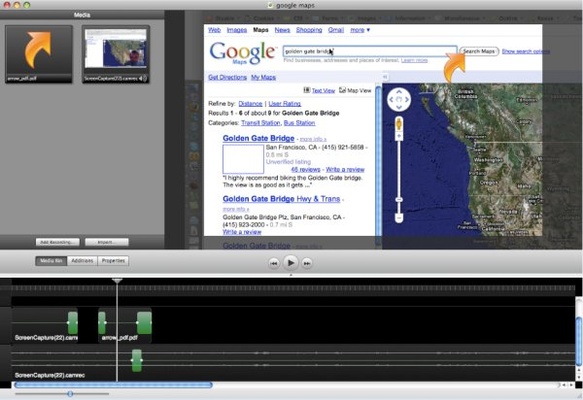Click the green transition marker on audio track
Screen dimensions: 583x400
click(137, 360)
